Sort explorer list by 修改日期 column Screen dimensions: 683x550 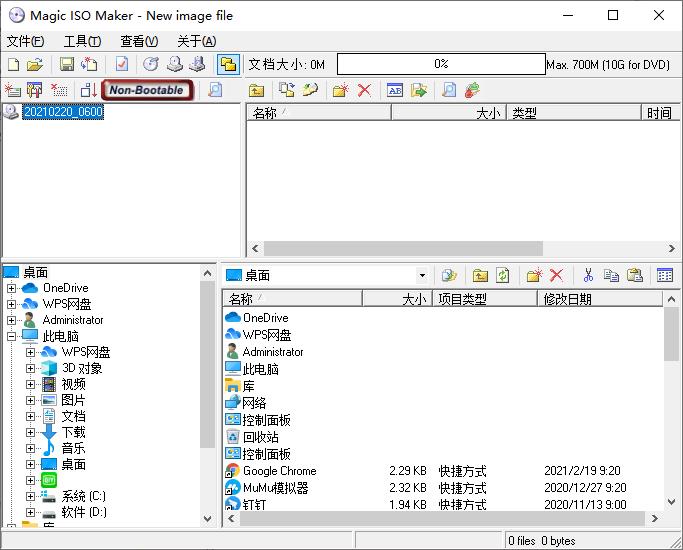pyautogui.click(x=600, y=299)
